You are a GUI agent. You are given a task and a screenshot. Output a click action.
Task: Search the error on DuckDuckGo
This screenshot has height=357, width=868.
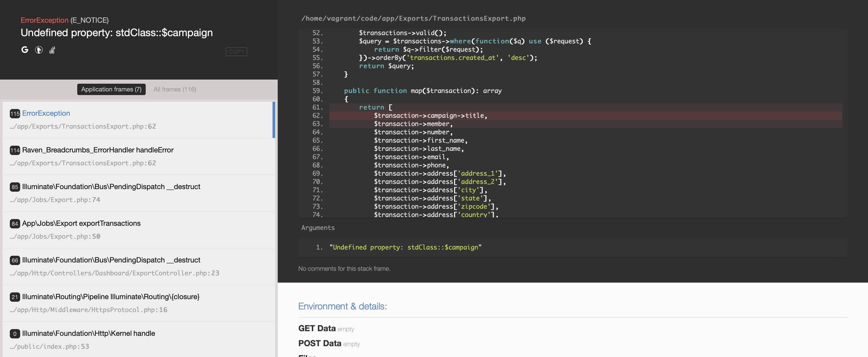pos(38,50)
